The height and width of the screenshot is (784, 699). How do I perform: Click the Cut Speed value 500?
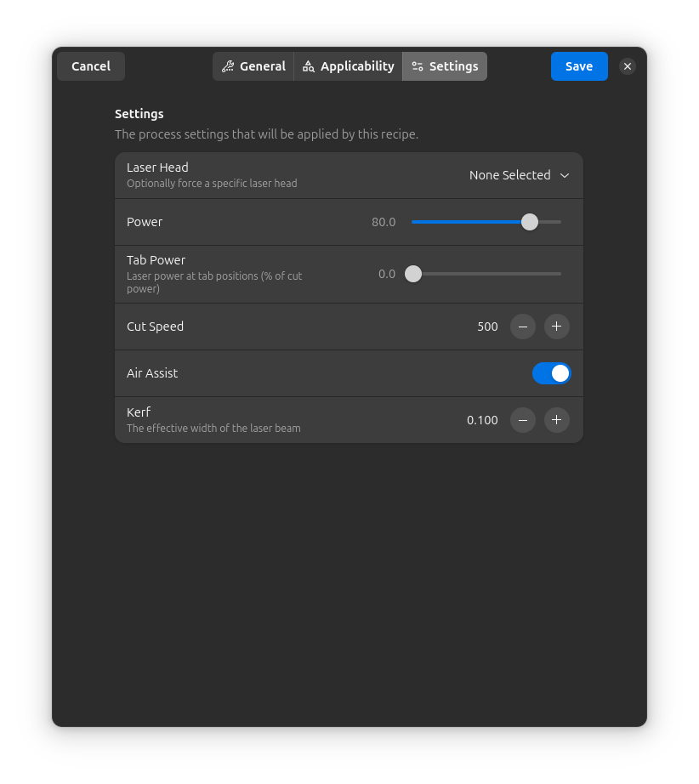(x=487, y=327)
